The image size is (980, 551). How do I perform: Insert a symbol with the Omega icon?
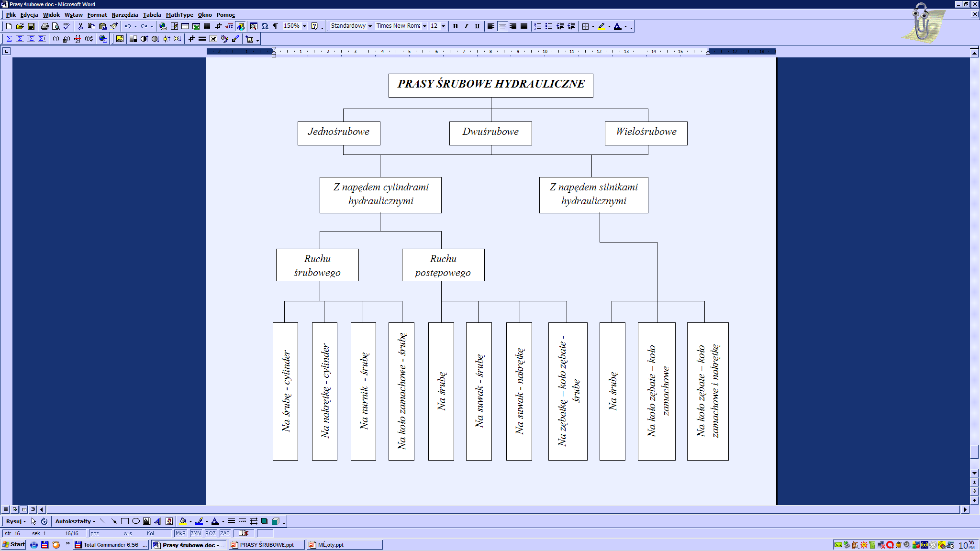265,26
